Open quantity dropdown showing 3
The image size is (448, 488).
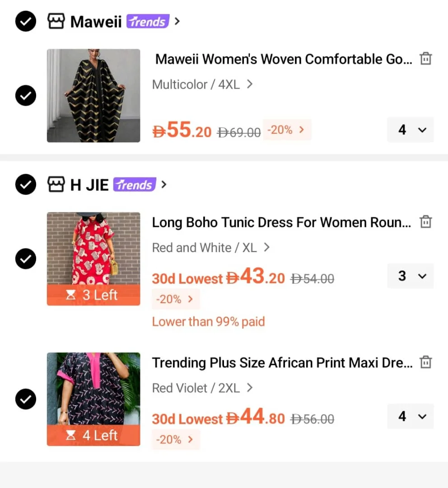411,276
